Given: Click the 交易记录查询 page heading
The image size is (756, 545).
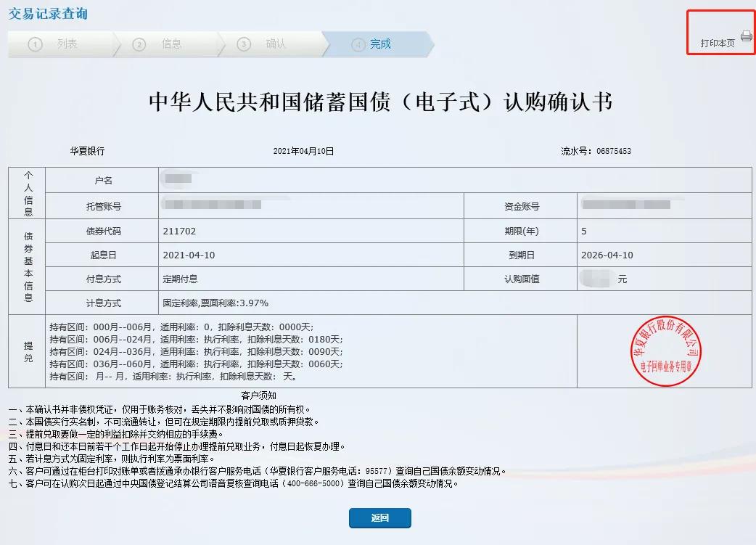Looking at the screenshot, I should pyautogui.click(x=47, y=12).
